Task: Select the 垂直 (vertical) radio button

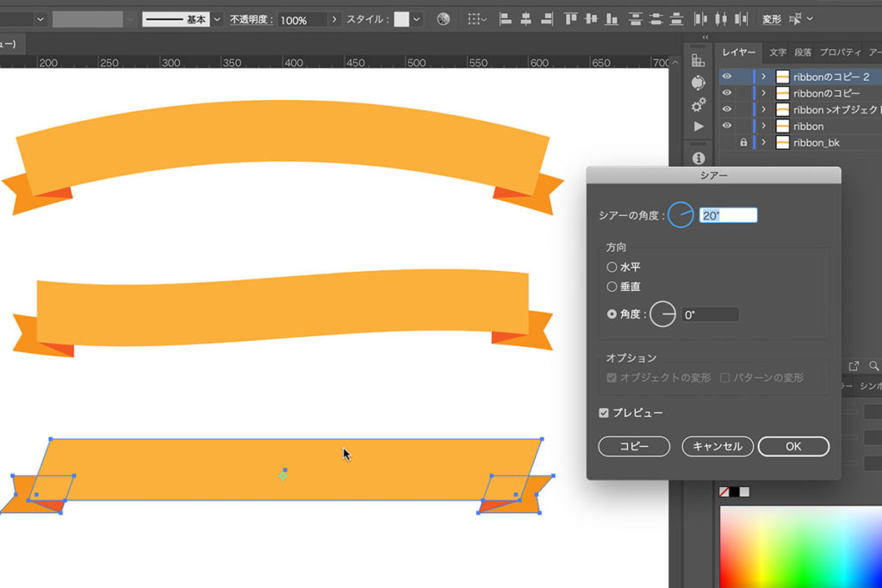Action: click(x=612, y=287)
